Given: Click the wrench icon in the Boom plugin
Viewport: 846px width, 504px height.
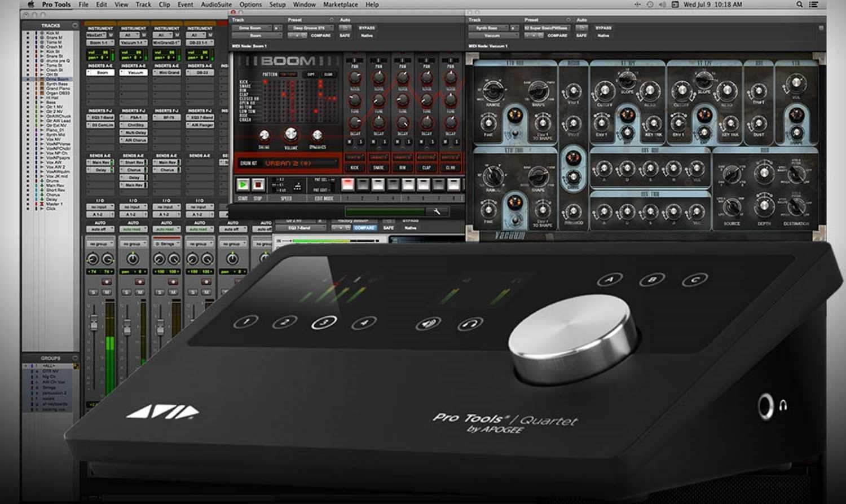Looking at the screenshot, I should pyautogui.click(x=438, y=211).
